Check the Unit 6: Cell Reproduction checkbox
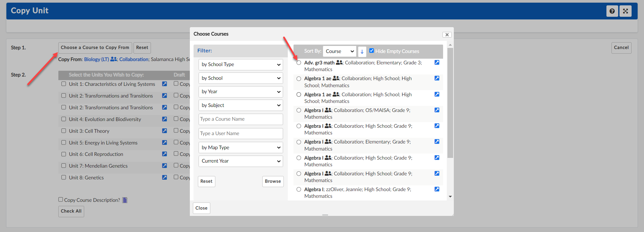The height and width of the screenshot is (232, 644). coord(64,154)
